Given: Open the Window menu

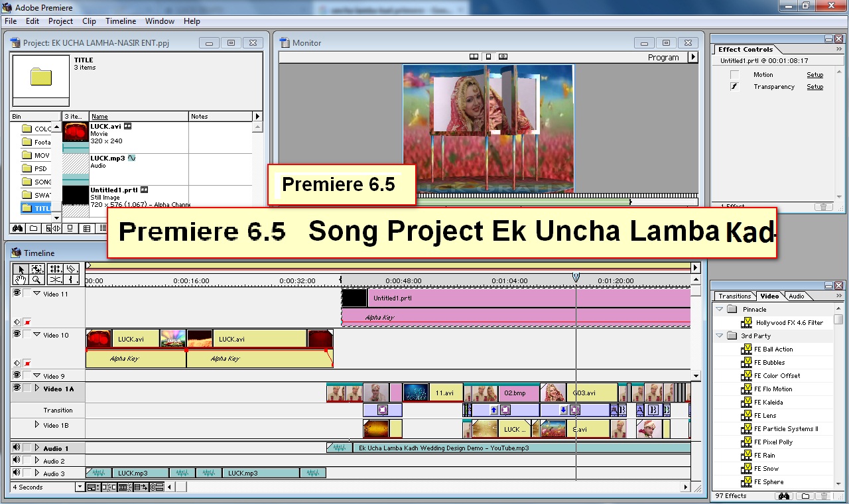Looking at the screenshot, I should coord(160,21).
